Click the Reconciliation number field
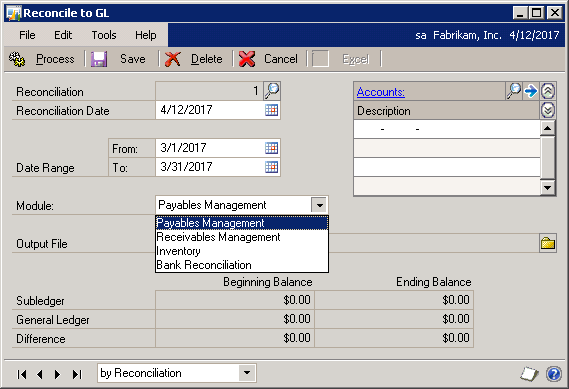 pyautogui.click(x=209, y=91)
